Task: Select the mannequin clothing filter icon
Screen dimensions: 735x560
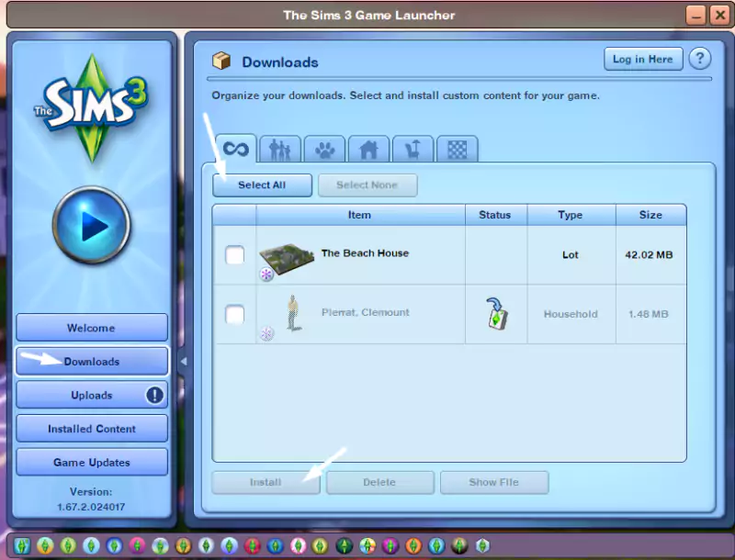Action: coord(412,147)
